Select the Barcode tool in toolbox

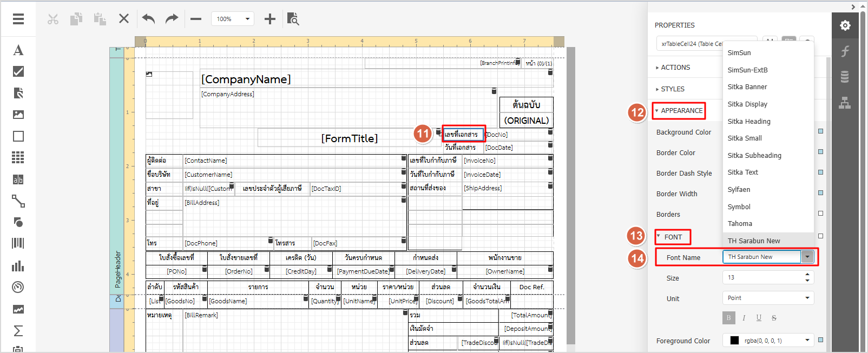click(x=18, y=244)
